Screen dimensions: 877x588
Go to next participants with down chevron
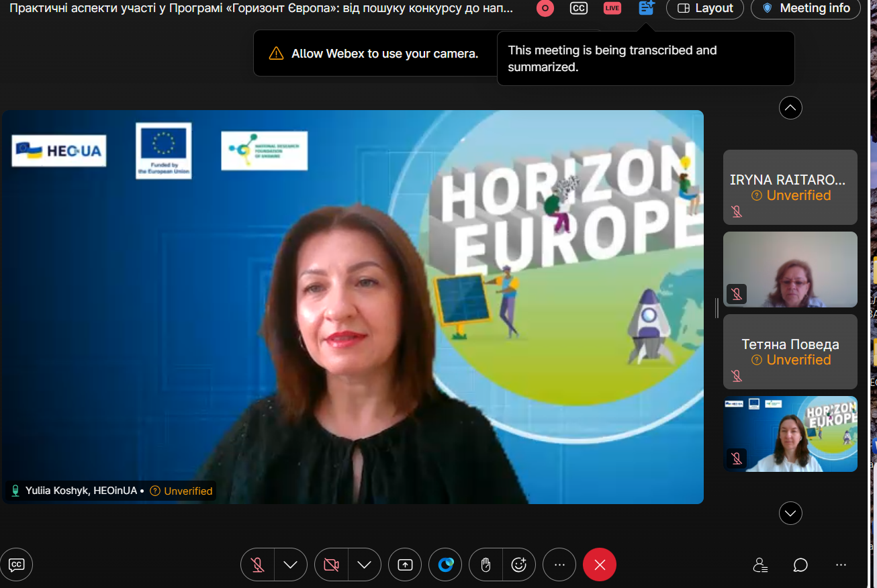(x=790, y=513)
